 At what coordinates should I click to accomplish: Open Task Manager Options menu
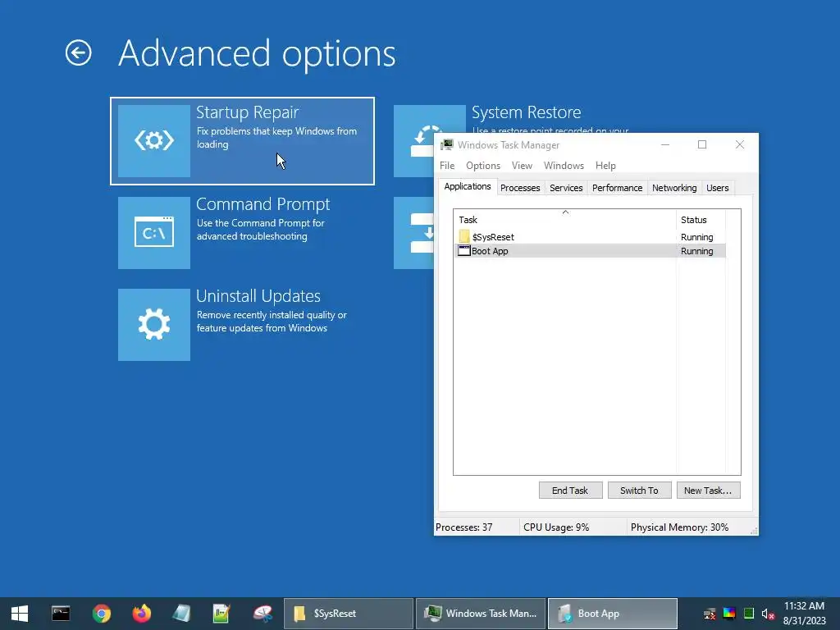coord(482,166)
